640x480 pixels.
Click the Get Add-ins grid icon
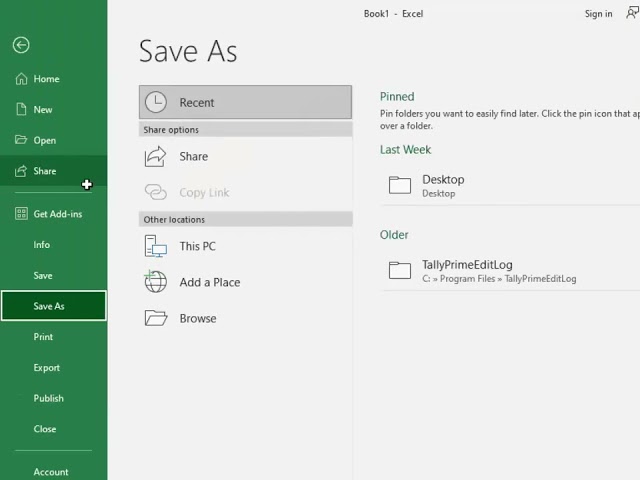(x=21, y=213)
